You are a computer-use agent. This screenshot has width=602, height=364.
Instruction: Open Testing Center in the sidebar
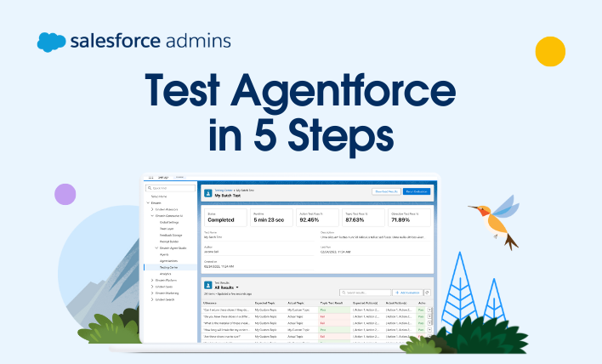pyautogui.click(x=169, y=267)
